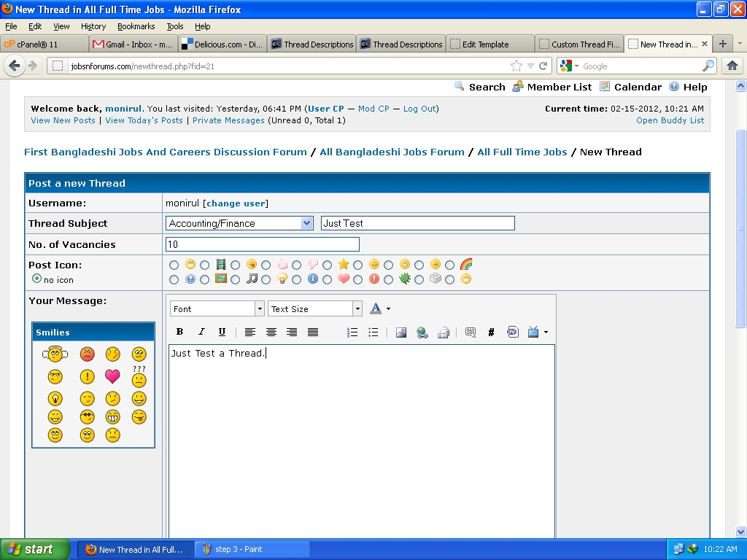Open the 'change user' link
This screenshot has height=560, width=747.
236,203
